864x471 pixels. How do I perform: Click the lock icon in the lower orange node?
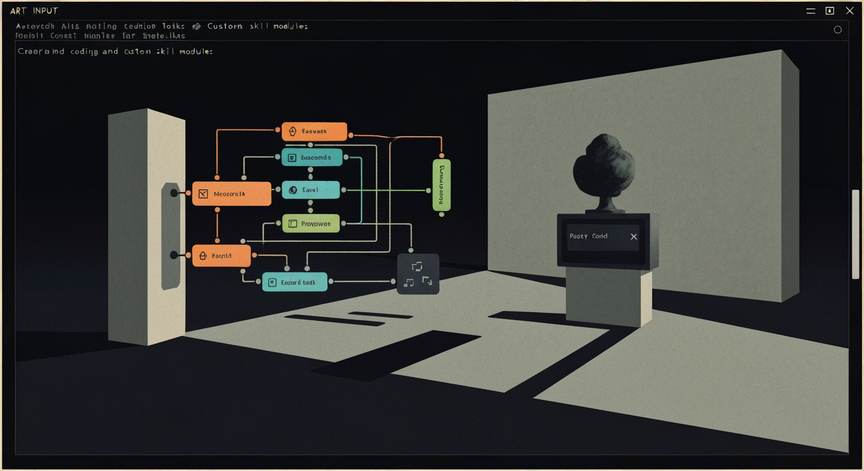(202, 256)
